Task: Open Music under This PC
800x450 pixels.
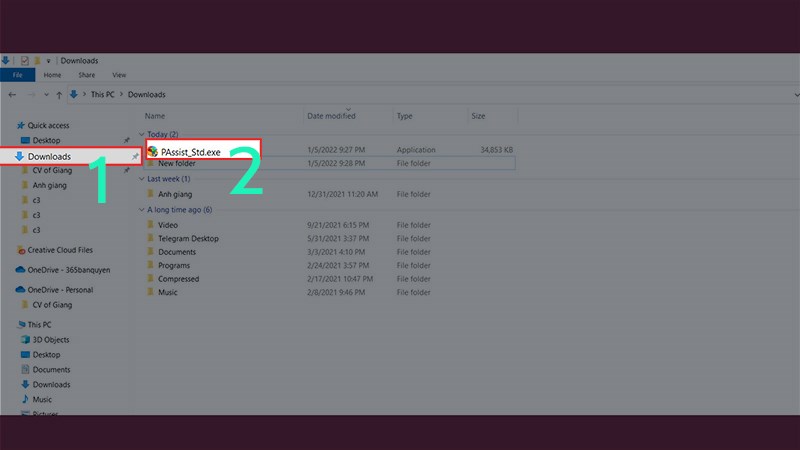Action: pyautogui.click(x=42, y=399)
